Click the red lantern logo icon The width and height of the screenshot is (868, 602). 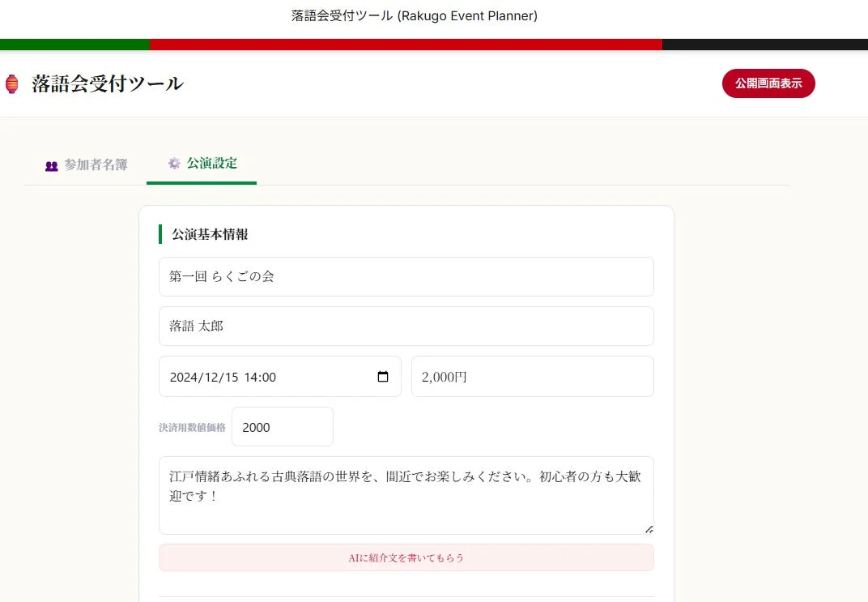(x=12, y=83)
